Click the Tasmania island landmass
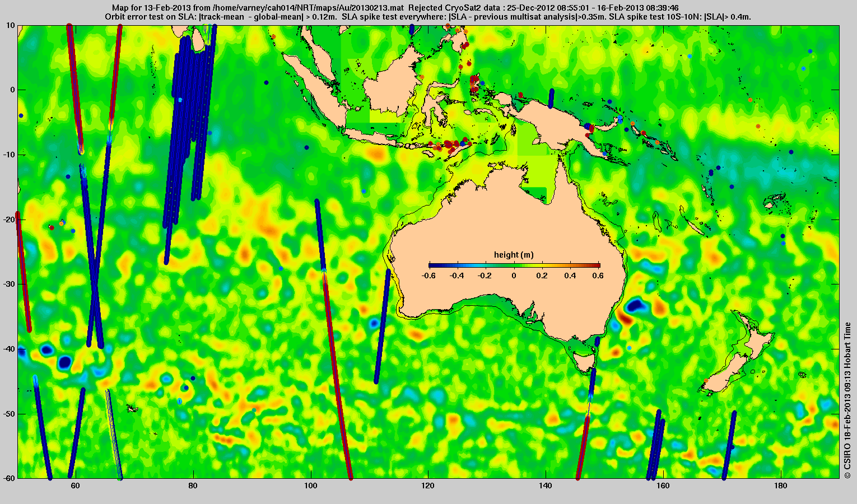857x504 pixels. tap(584, 361)
